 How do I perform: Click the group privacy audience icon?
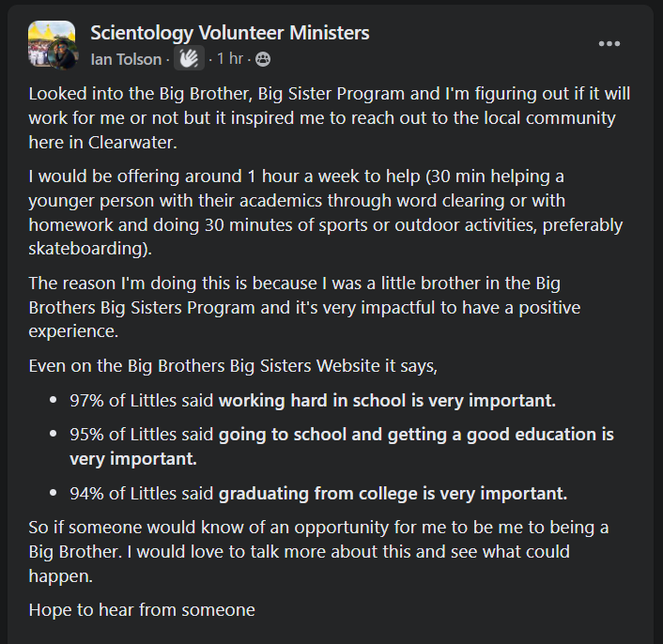263,59
